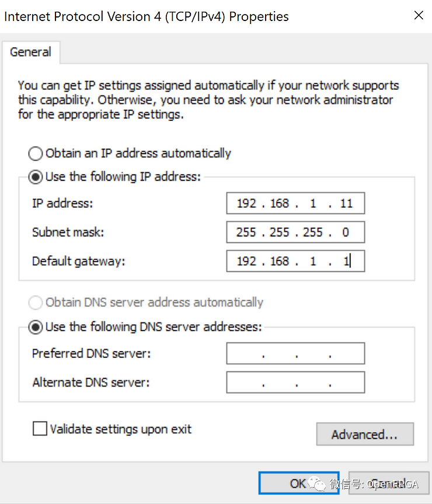Click the 11 in the IP address

tap(345, 203)
